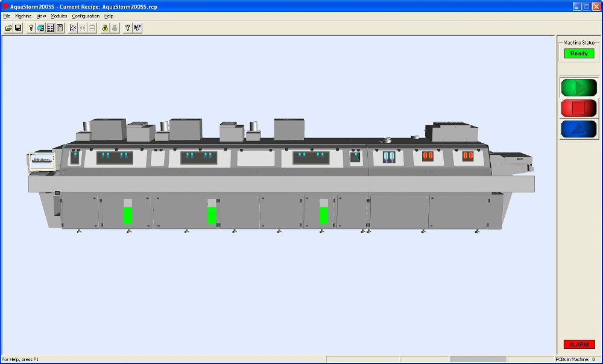Open the Modules menu
This screenshot has height=364, width=603.
click(59, 16)
